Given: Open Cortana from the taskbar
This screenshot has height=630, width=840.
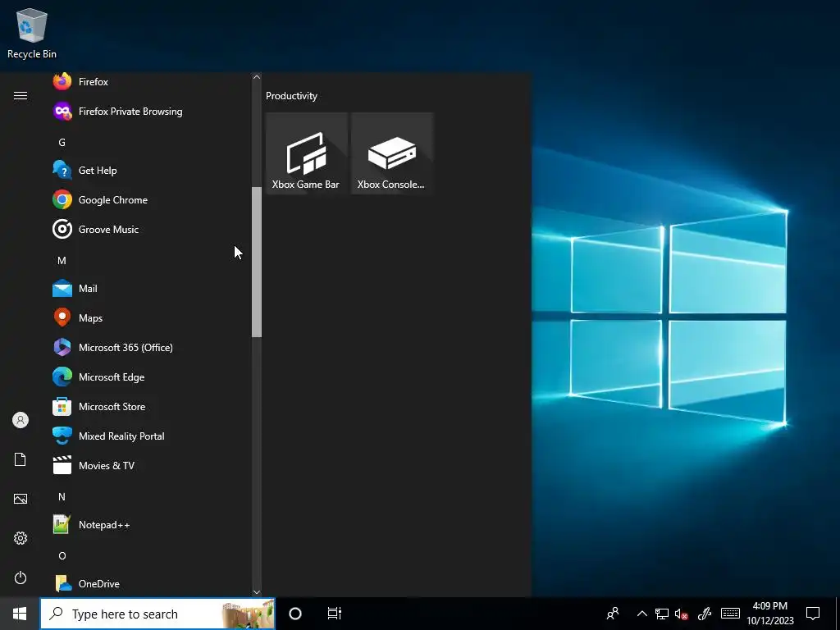Looking at the screenshot, I should (295, 614).
